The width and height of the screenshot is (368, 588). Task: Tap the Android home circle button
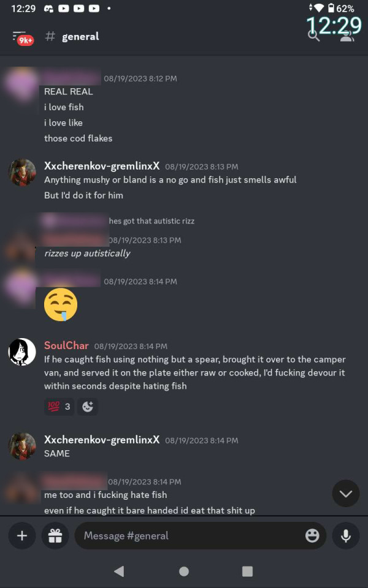pos(183,571)
